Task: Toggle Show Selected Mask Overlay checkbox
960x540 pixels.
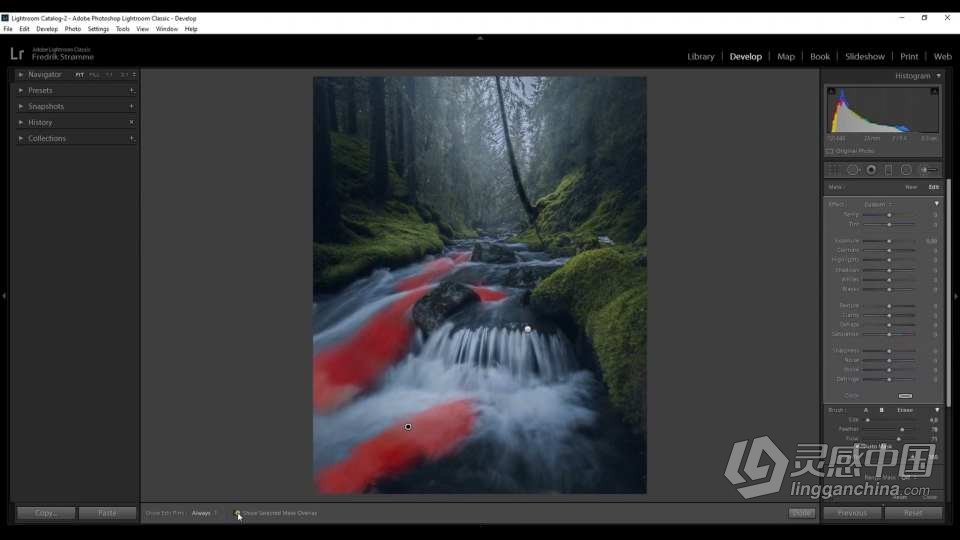Action: pos(237,513)
